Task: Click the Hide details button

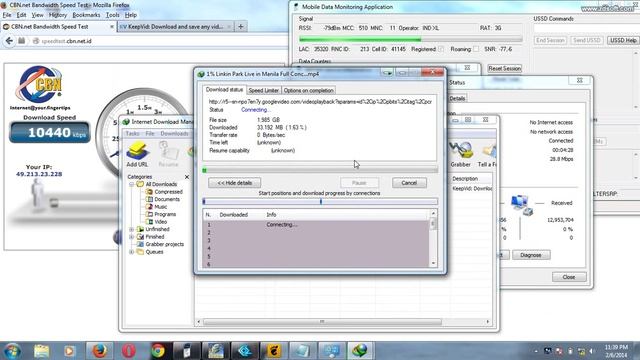Action: pyautogui.click(x=234, y=183)
